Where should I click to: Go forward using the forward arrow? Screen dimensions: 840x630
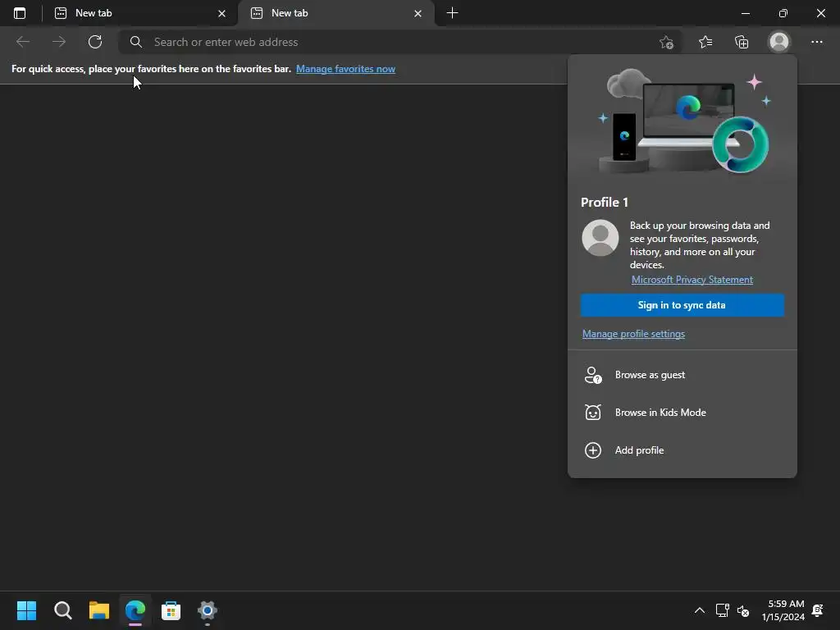59,42
